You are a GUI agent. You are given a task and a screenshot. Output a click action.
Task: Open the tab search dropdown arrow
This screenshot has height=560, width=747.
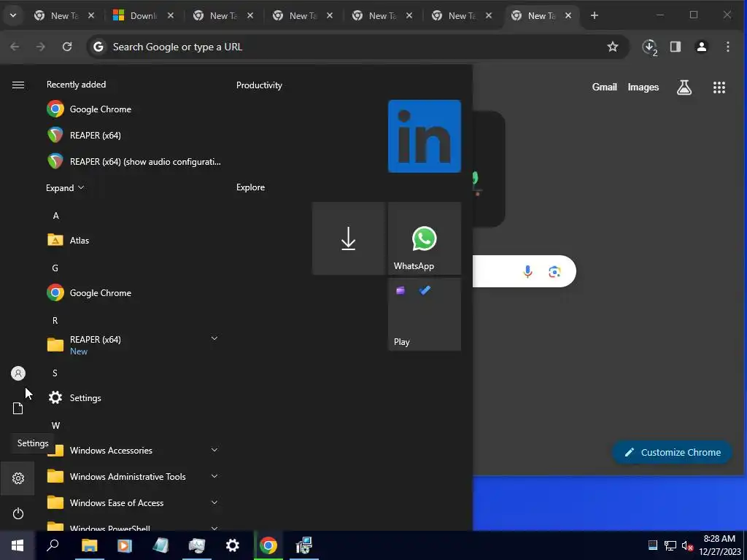pyautogui.click(x=13, y=16)
